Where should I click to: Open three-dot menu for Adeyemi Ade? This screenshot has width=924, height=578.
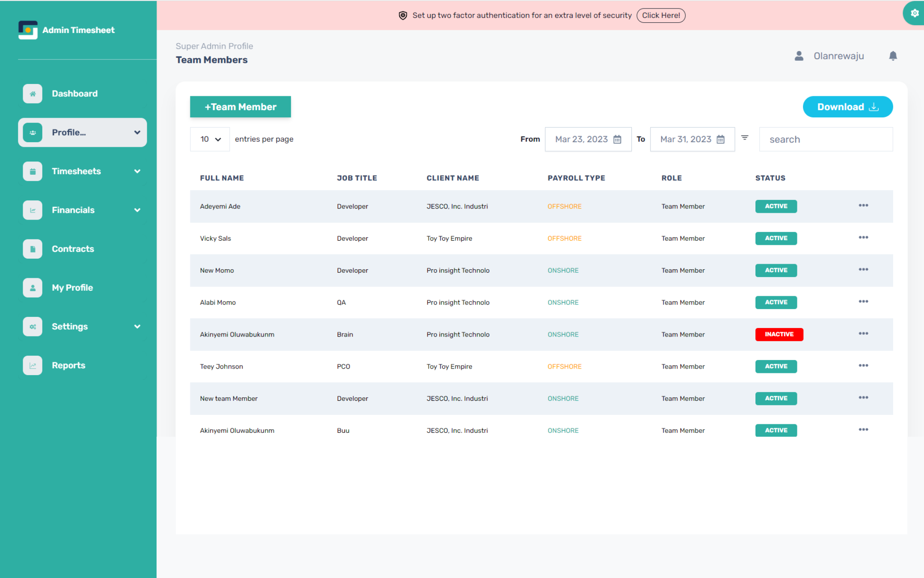[863, 206]
